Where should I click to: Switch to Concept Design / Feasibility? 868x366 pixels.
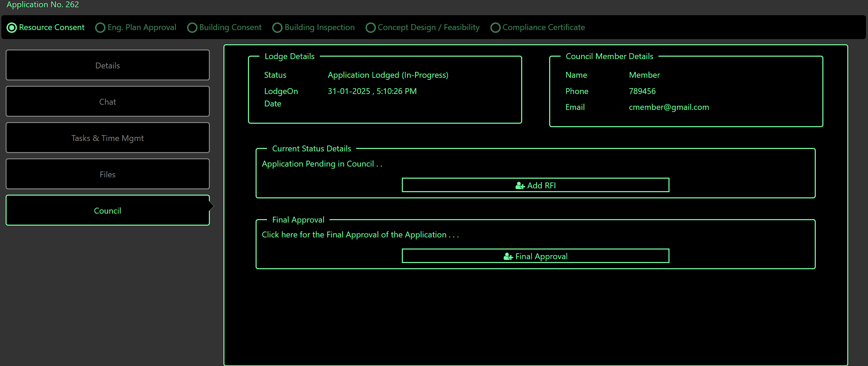click(x=370, y=27)
